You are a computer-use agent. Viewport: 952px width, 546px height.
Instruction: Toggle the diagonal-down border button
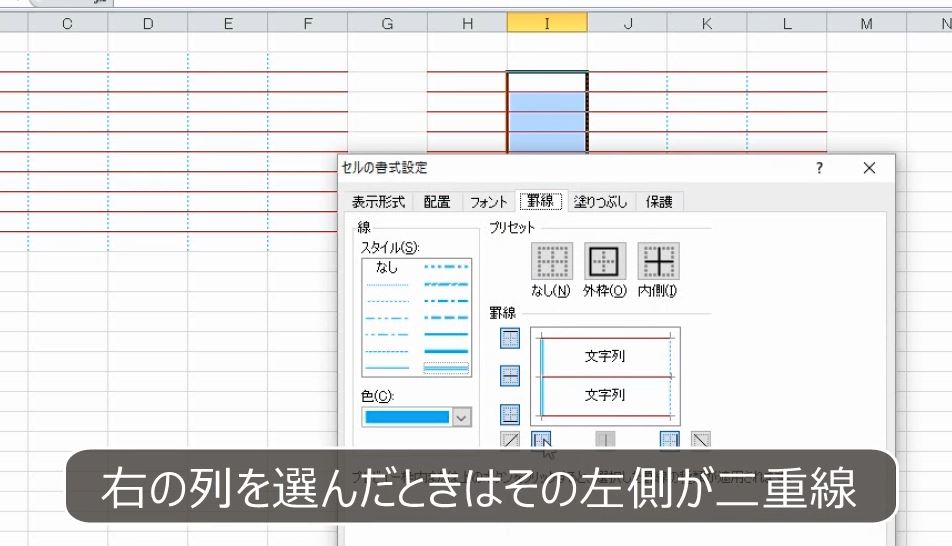701,440
